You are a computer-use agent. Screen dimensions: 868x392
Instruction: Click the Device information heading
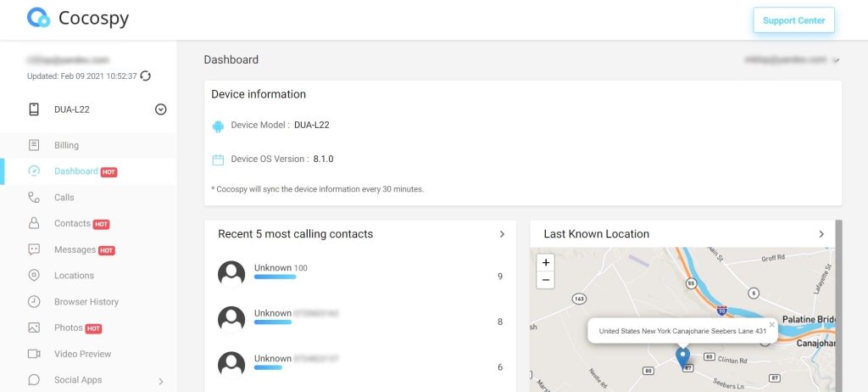[x=259, y=94]
